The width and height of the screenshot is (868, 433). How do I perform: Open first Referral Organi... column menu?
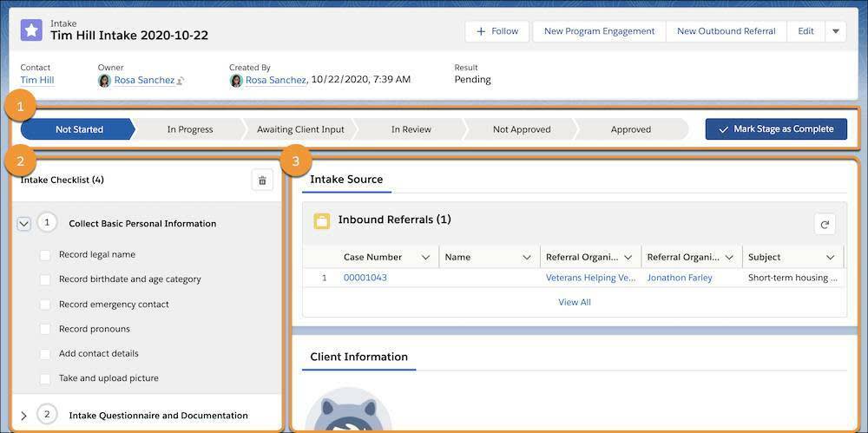click(628, 258)
